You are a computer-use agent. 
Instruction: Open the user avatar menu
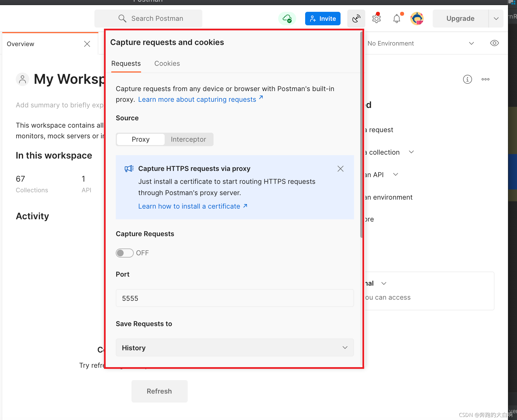tap(417, 19)
